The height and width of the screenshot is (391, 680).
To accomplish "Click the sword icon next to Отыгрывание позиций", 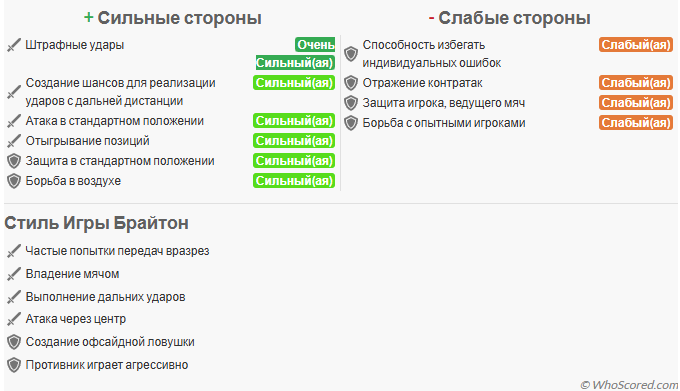I will [x=14, y=141].
